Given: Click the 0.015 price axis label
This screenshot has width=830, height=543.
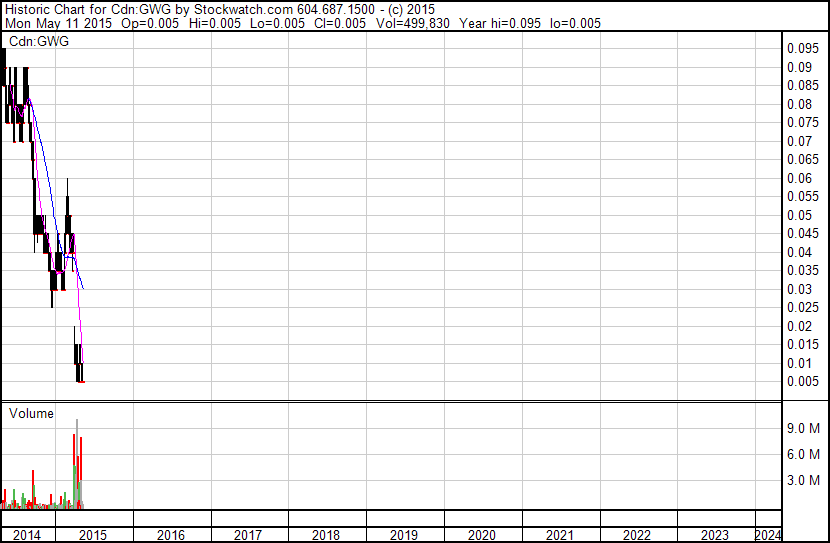Looking at the screenshot, I should tap(803, 345).
